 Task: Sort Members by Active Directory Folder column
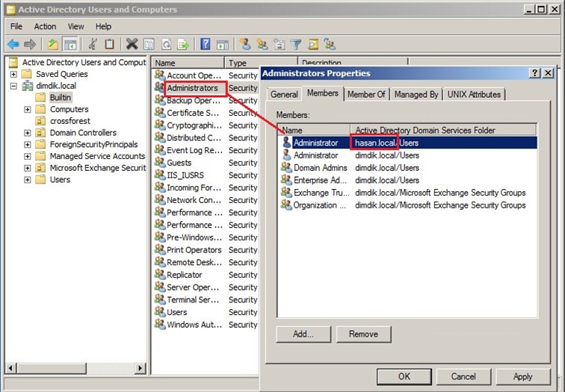(x=444, y=130)
